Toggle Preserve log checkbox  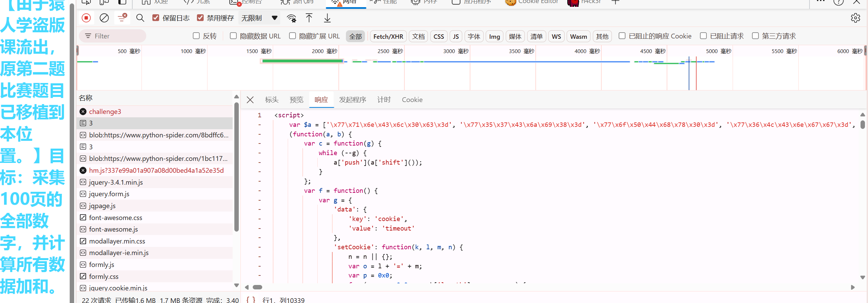[156, 18]
